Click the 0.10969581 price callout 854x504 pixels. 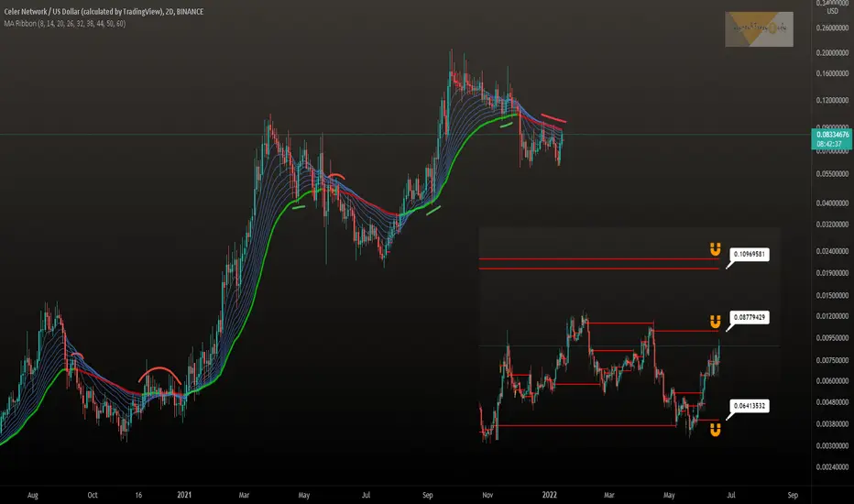point(749,254)
